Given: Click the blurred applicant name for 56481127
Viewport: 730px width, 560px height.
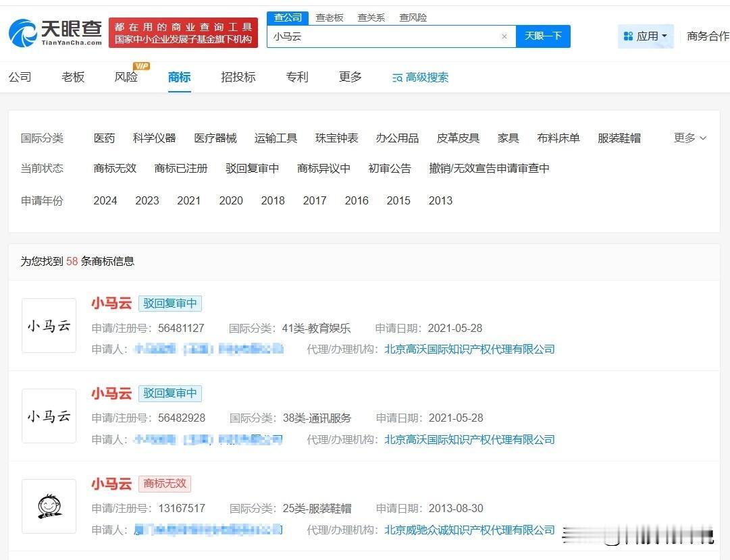Looking at the screenshot, I should pos(209,349).
